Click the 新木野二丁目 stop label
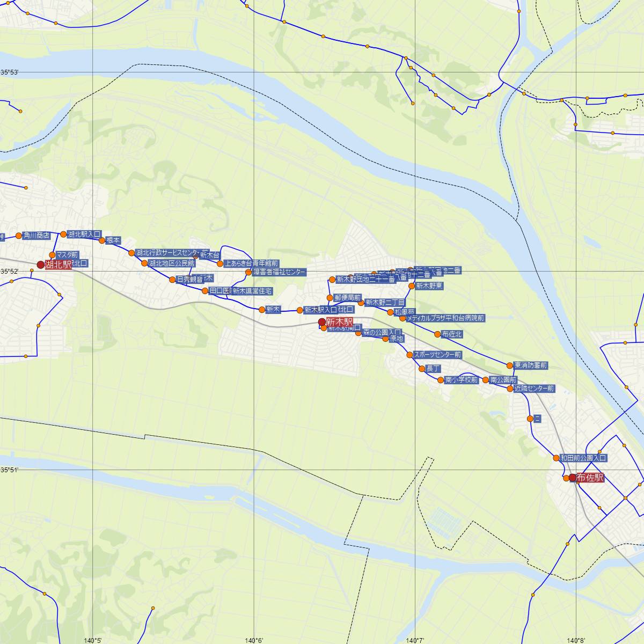 pyautogui.click(x=385, y=302)
